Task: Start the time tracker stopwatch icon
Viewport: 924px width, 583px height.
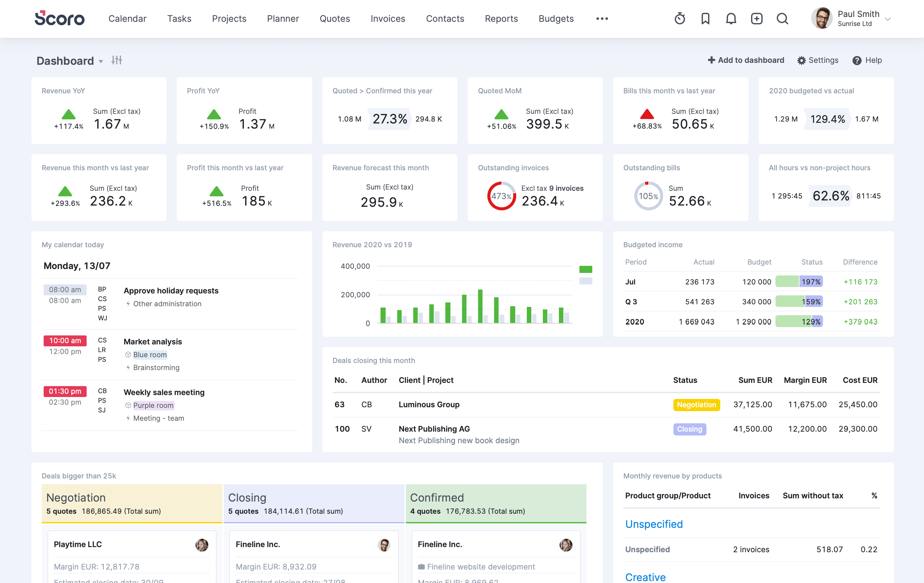Action: click(x=680, y=18)
